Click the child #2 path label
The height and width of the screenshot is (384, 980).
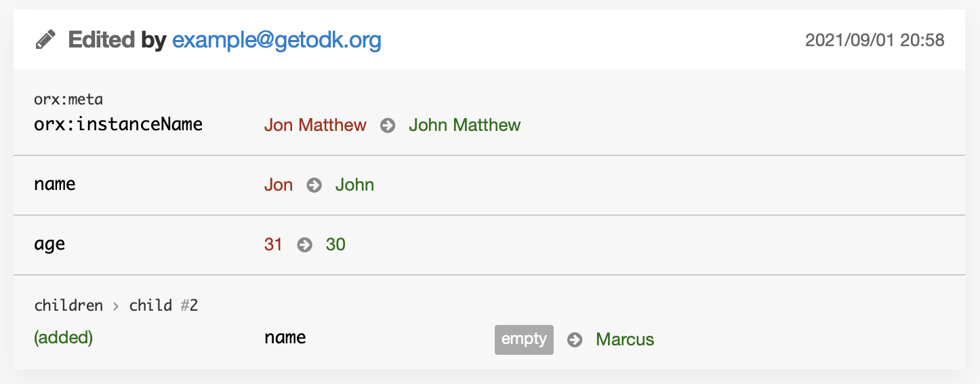[x=163, y=305]
